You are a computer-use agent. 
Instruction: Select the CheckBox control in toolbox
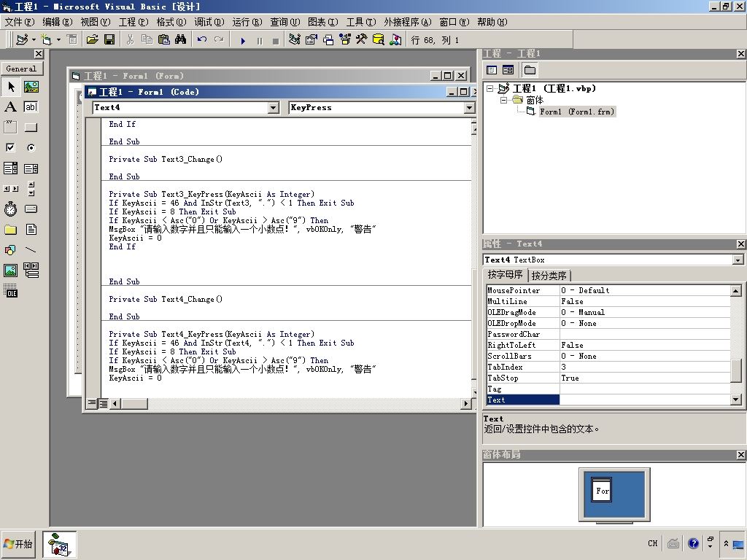click(x=10, y=147)
